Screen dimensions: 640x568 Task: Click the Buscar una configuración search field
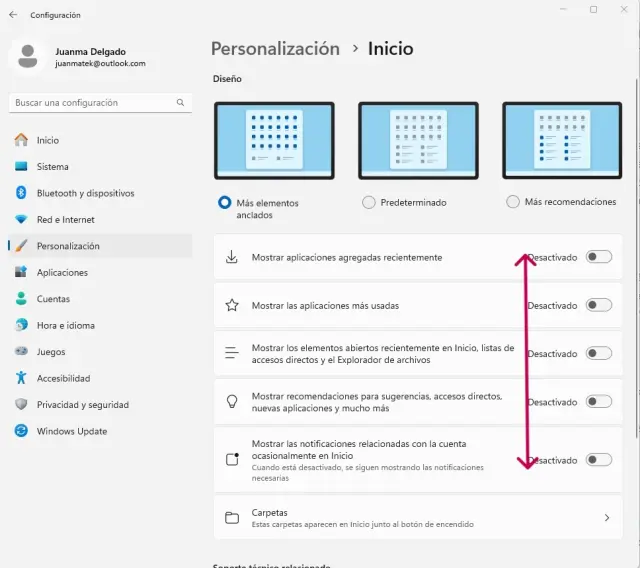(92, 103)
